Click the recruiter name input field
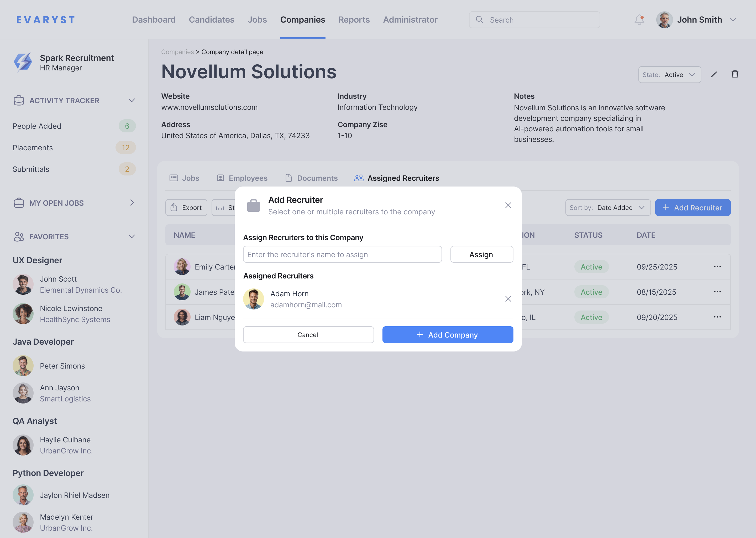The height and width of the screenshot is (538, 756). click(x=342, y=254)
